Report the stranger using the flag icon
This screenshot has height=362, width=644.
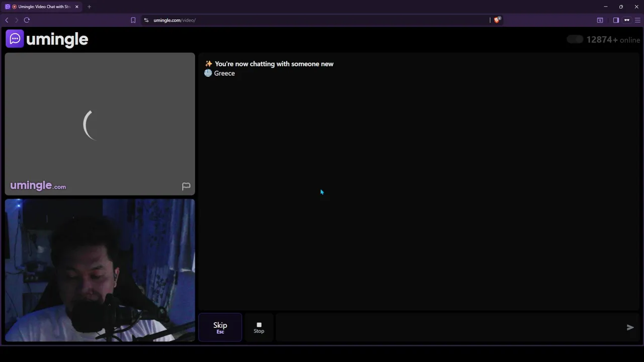pos(186,186)
